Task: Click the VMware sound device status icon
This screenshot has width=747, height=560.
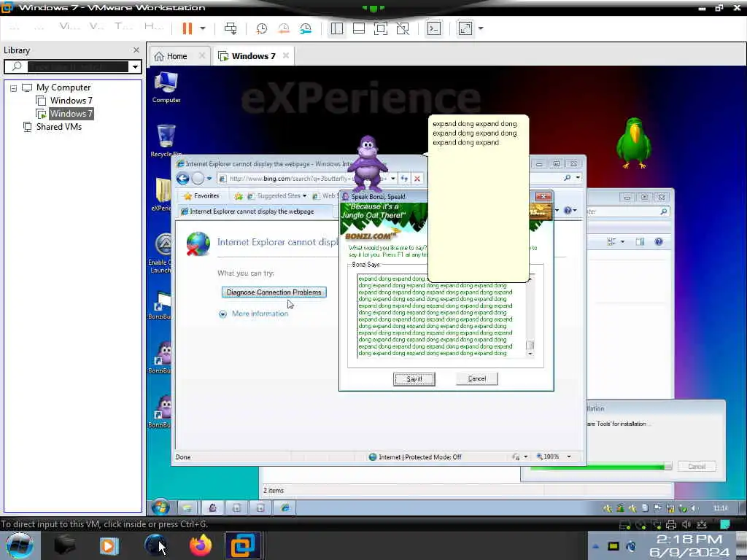Action: tap(686, 525)
